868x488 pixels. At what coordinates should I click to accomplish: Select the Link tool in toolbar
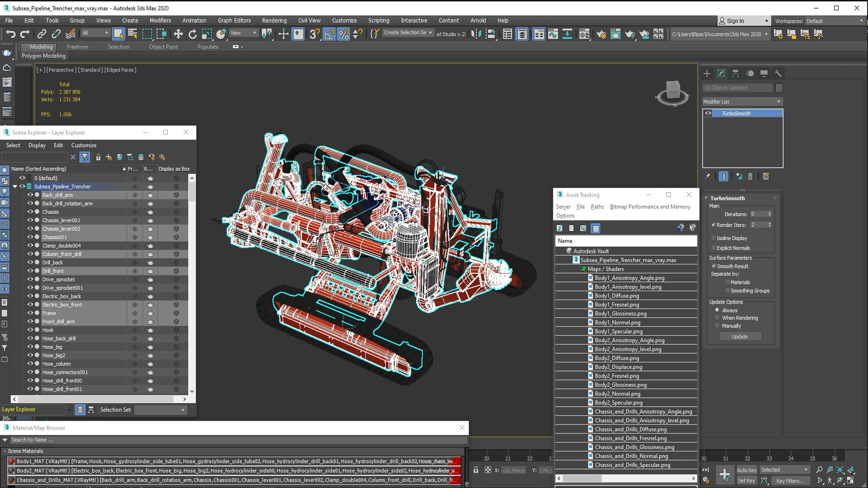tap(42, 34)
